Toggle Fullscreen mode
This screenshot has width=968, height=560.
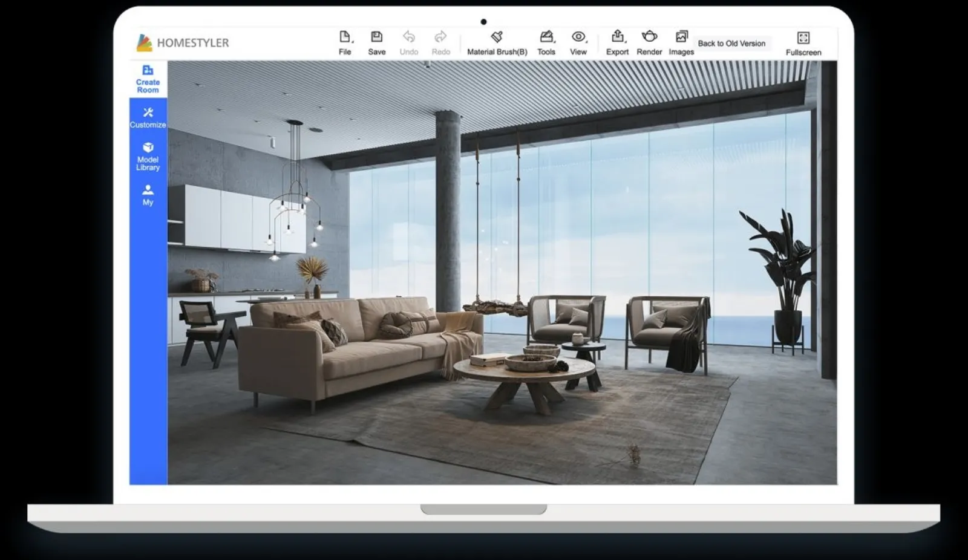click(803, 44)
